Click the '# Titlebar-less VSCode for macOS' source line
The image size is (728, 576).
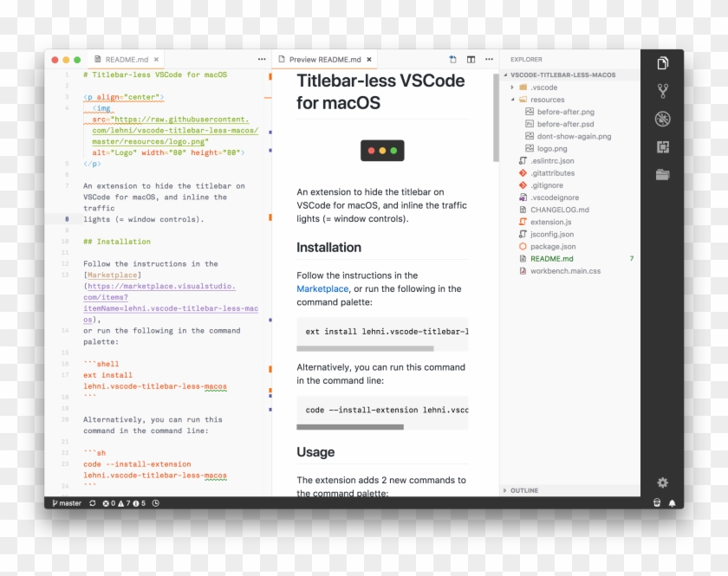[x=155, y=74]
